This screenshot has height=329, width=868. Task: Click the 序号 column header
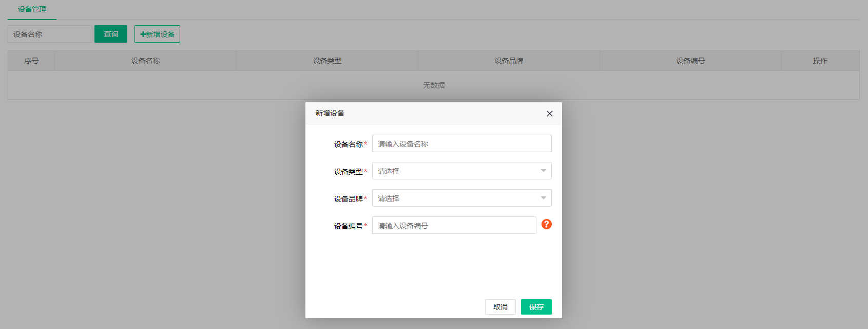pos(31,61)
